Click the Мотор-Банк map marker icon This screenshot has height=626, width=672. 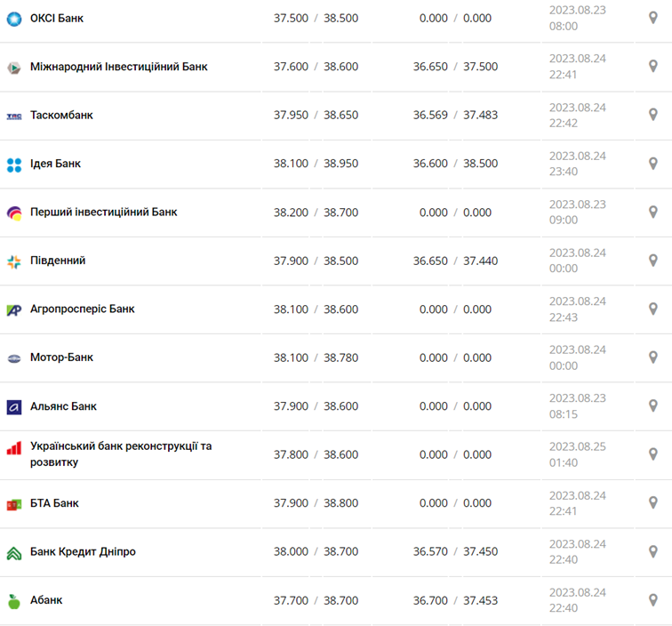pyautogui.click(x=652, y=357)
